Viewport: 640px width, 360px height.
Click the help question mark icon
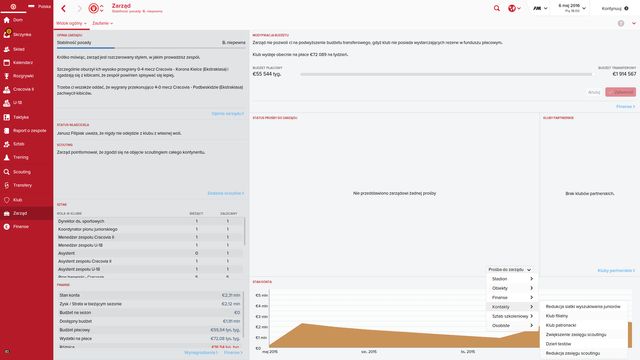(621, 23)
